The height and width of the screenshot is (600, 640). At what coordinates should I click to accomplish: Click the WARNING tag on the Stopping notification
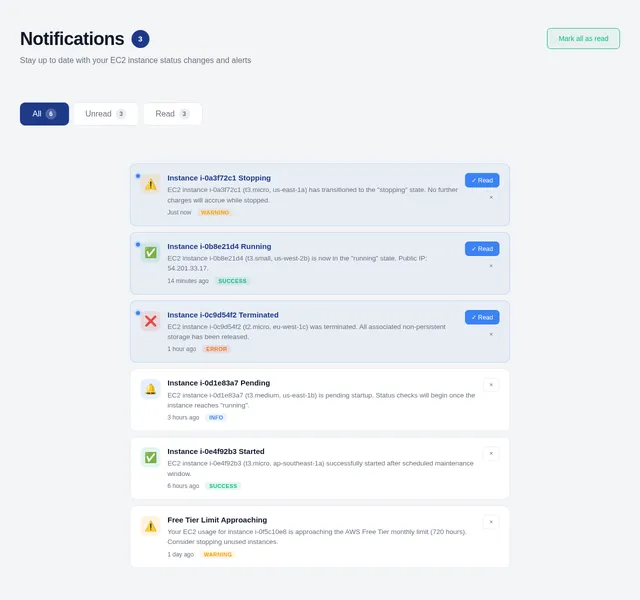215,213
